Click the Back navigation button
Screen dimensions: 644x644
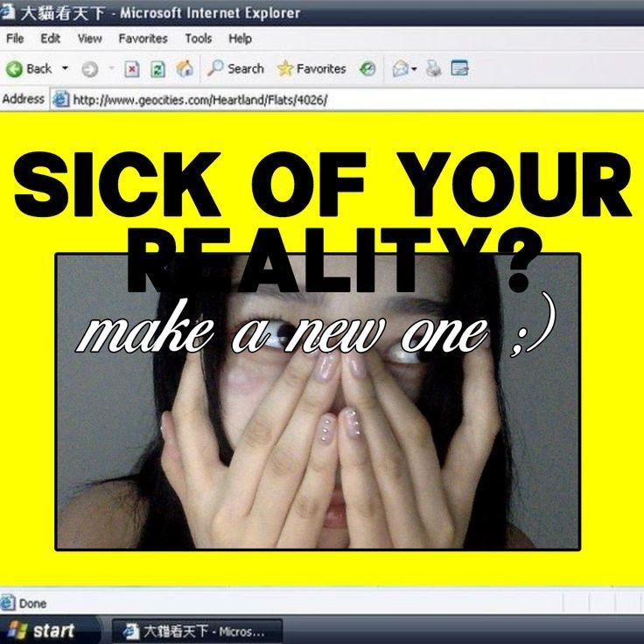pyautogui.click(x=29, y=68)
